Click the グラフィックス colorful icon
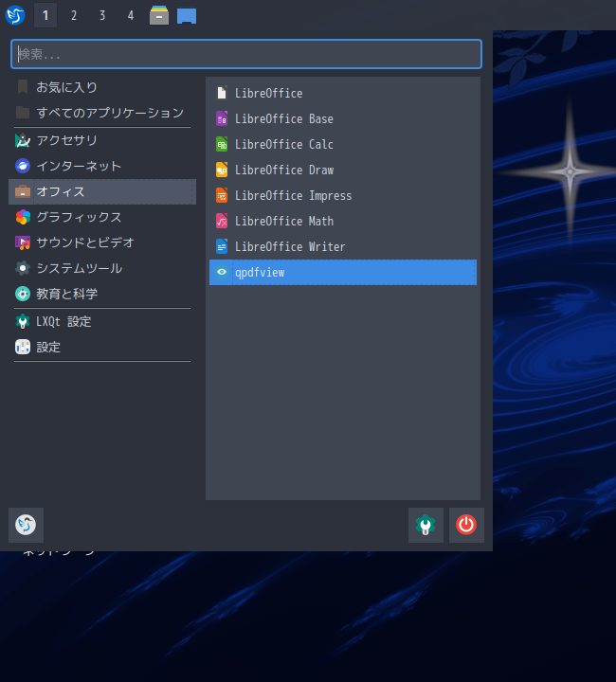 (23, 217)
